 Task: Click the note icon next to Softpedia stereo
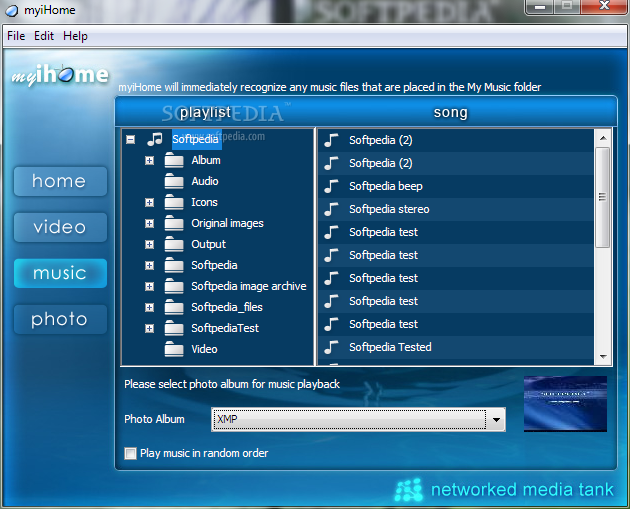click(x=331, y=209)
